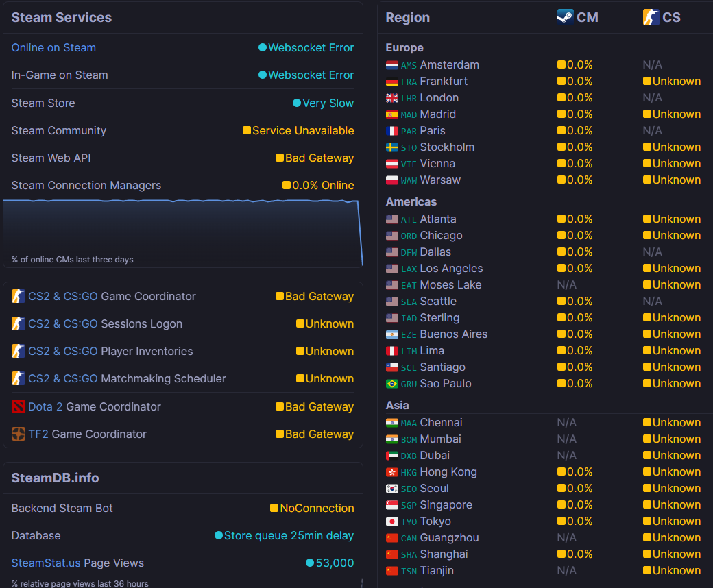Screen dimensions: 713x588
Task: Click the 53,000 page views value
Action: 335,563
